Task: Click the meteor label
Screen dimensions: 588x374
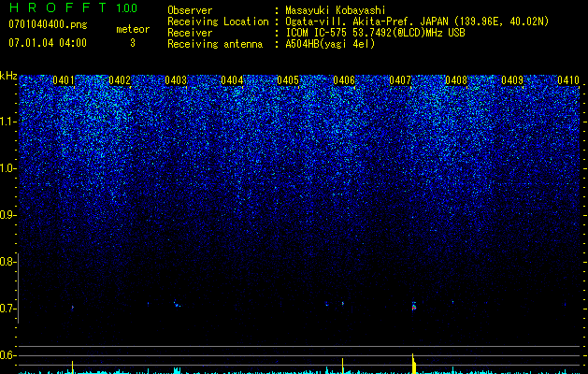Action: pyautogui.click(x=133, y=29)
